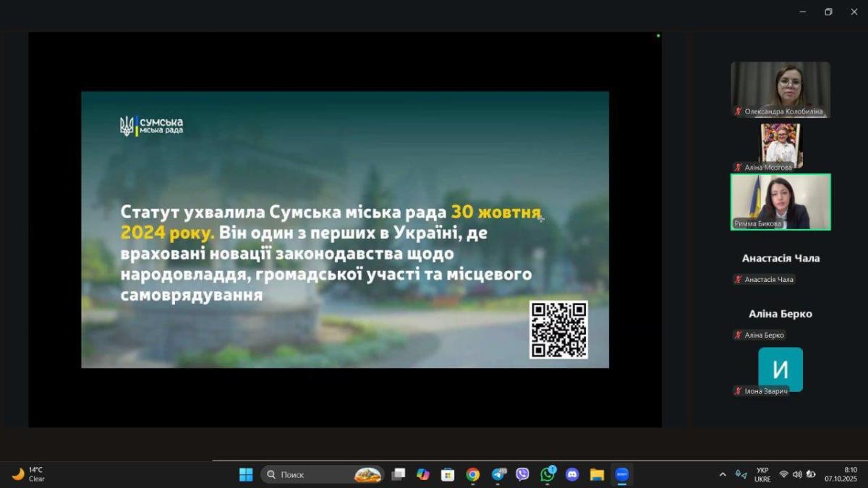Select Олександра Колобиліна's video thumbnail
The width and height of the screenshot is (868, 488).
780,88
